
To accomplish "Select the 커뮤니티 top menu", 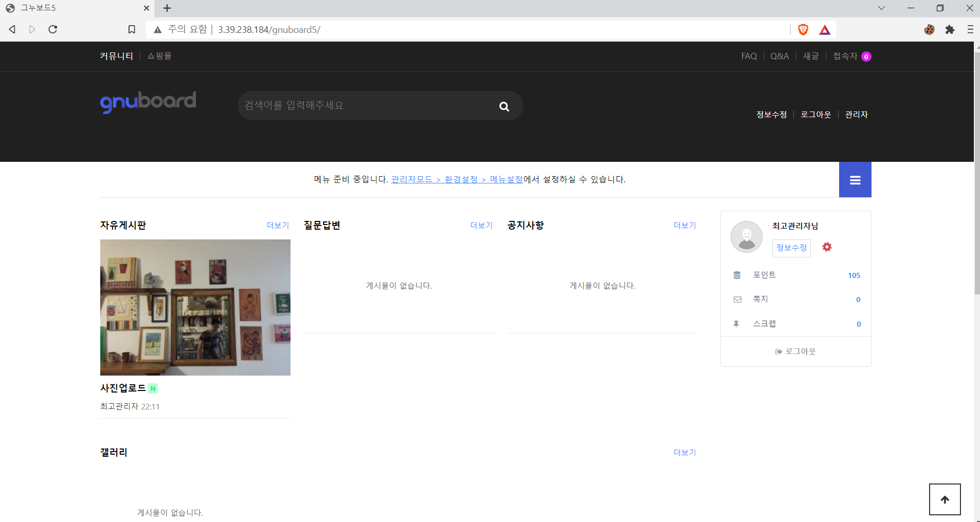I will [117, 56].
